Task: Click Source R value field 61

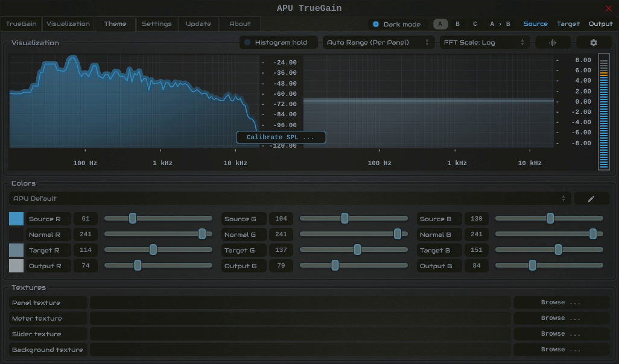Action: [x=86, y=219]
